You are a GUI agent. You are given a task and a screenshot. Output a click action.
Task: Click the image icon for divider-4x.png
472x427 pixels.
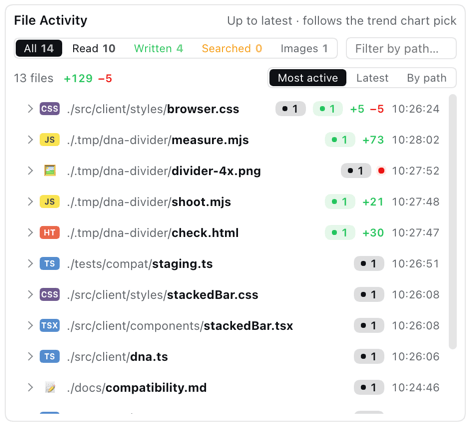point(50,171)
